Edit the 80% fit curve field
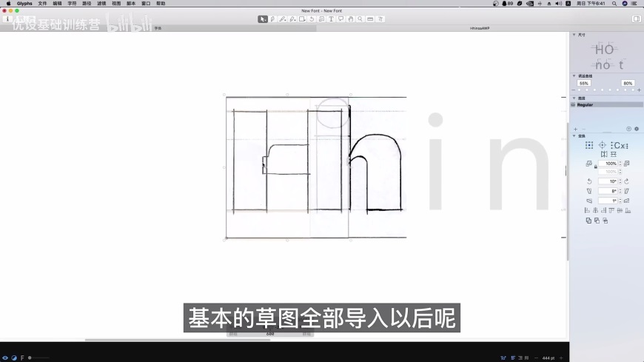This screenshot has height=362, width=644. tap(628, 83)
